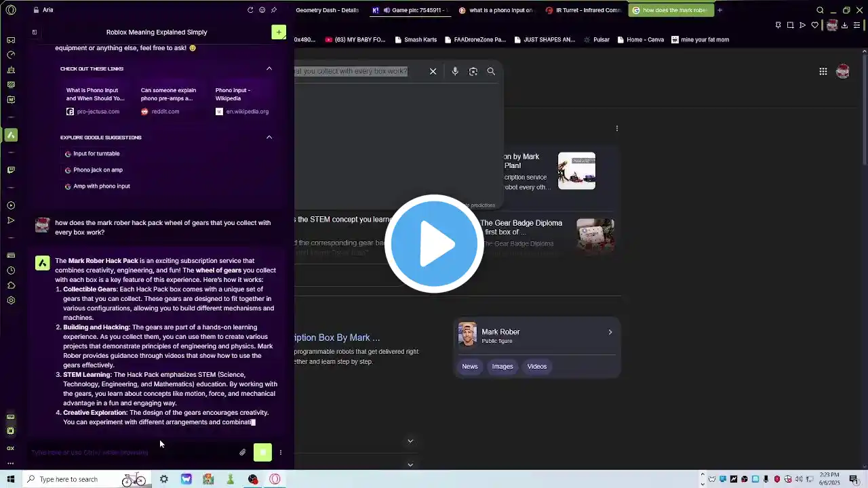Screen dimensions: 868x488
Task: Click the Opera GX logo menu
Action: tap(11, 10)
